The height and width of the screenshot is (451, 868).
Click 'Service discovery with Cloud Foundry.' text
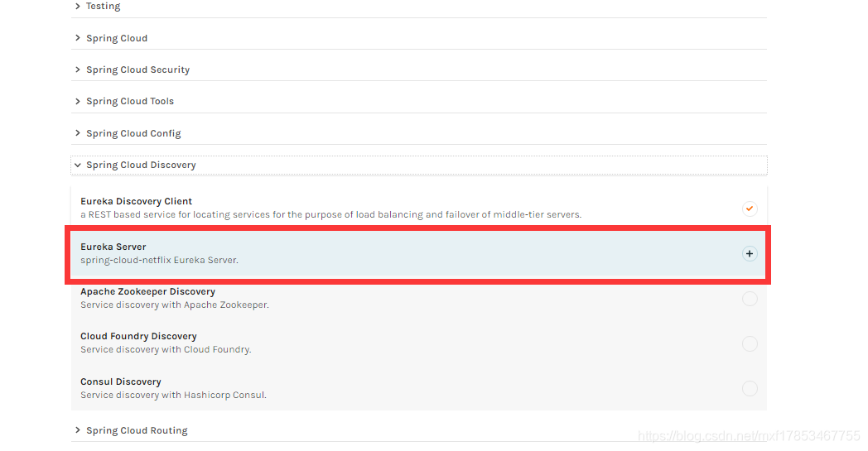pos(166,350)
